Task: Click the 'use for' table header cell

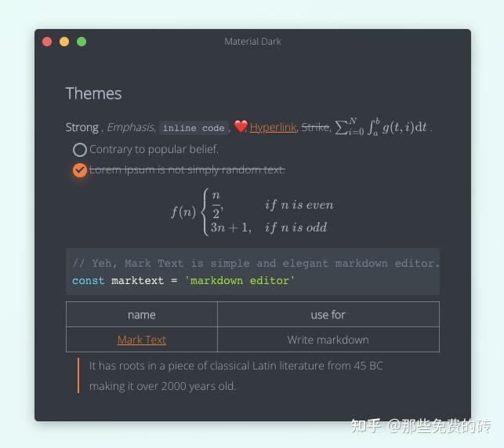Action: 328,315
